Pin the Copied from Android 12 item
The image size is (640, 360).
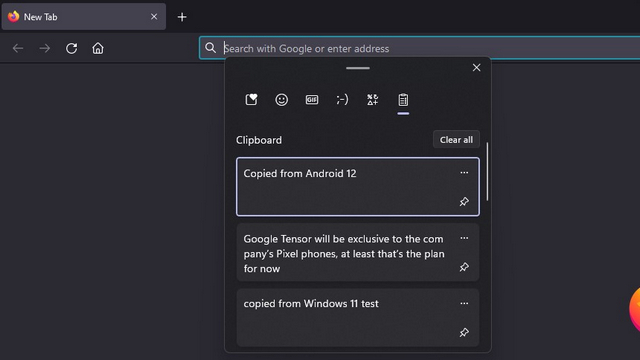(464, 202)
